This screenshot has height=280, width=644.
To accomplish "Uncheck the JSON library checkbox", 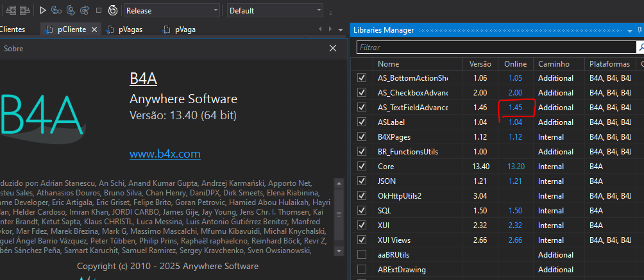I will click(361, 181).
